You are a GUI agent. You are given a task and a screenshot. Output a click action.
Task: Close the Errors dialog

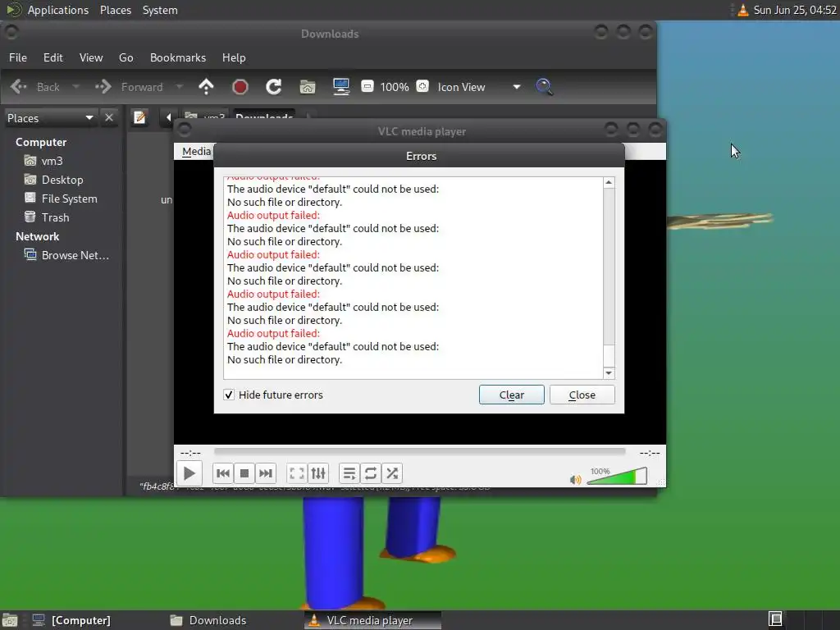(x=582, y=395)
